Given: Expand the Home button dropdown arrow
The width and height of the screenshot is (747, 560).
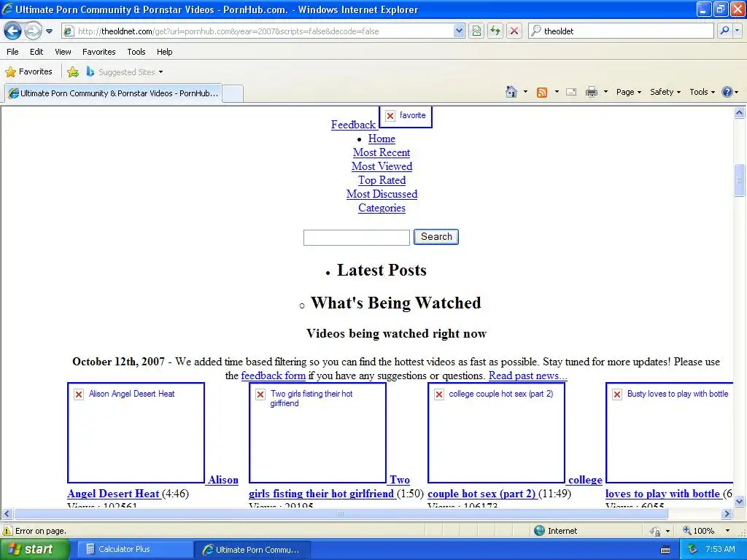Looking at the screenshot, I should click(525, 92).
